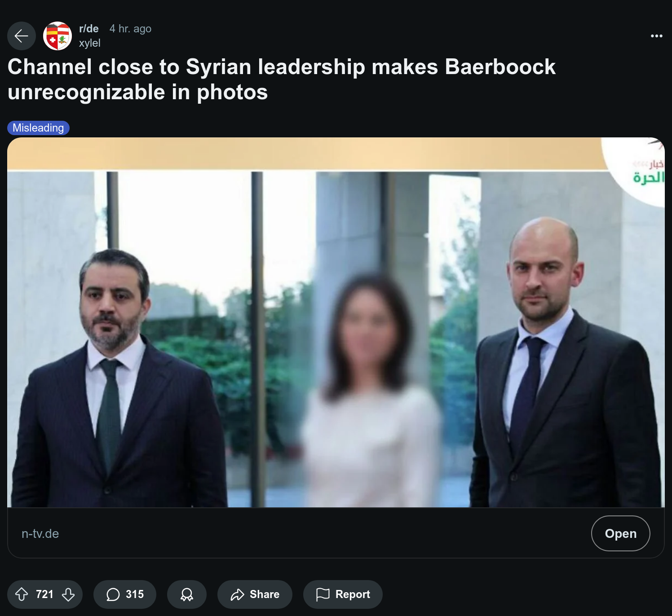Filter by the Misleading flair tag
Viewport: 672px width, 616px height.
pos(38,128)
